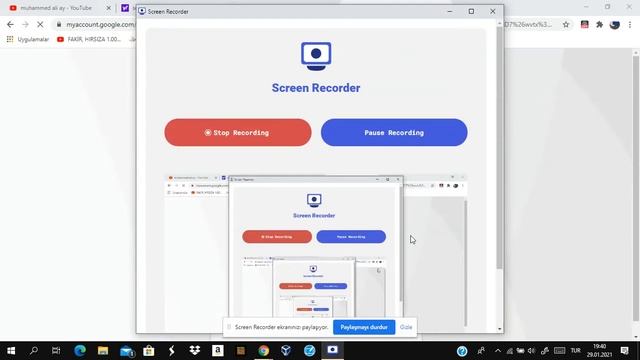
Task: Open the volume speaker icon in tray
Action: [x=531, y=351]
